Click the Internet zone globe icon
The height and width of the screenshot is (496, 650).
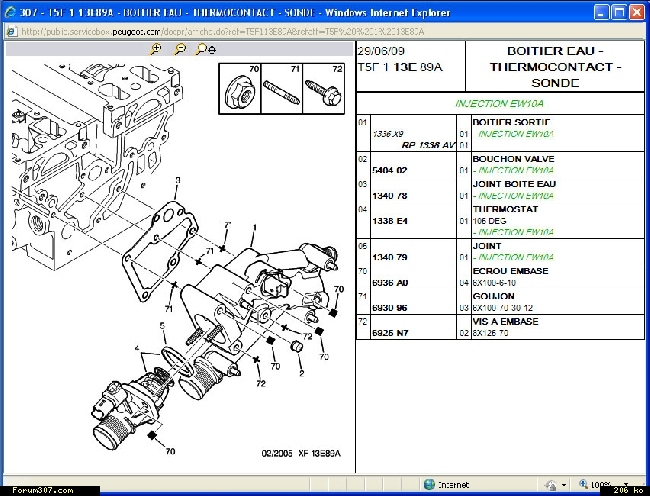point(429,484)
